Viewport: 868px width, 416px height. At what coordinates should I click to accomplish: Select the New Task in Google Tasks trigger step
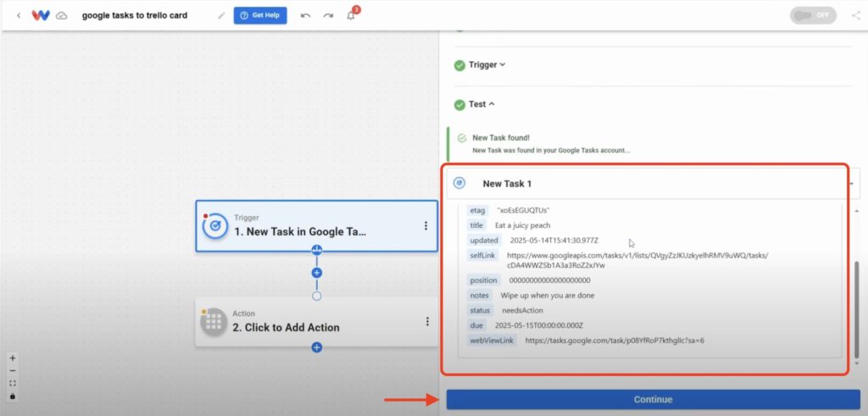[x=316, y=225]
